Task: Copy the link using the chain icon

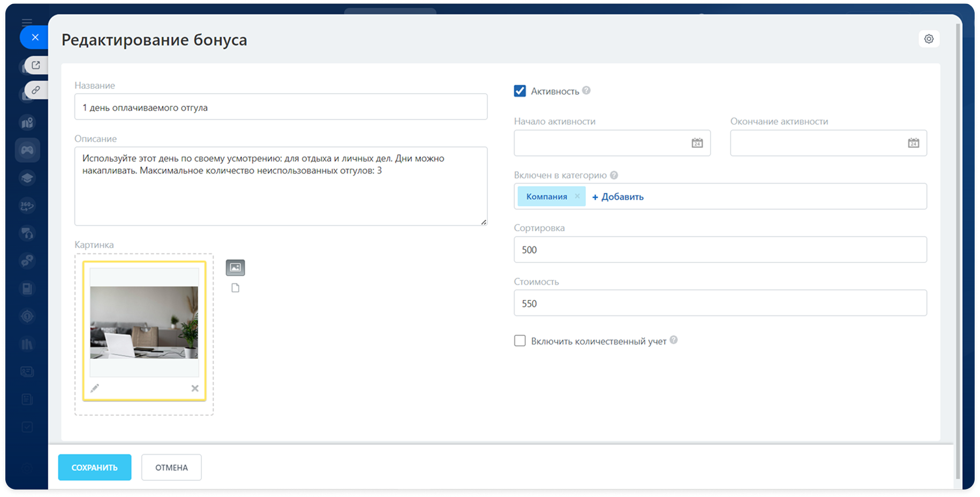Action: (x=36, y=90)
